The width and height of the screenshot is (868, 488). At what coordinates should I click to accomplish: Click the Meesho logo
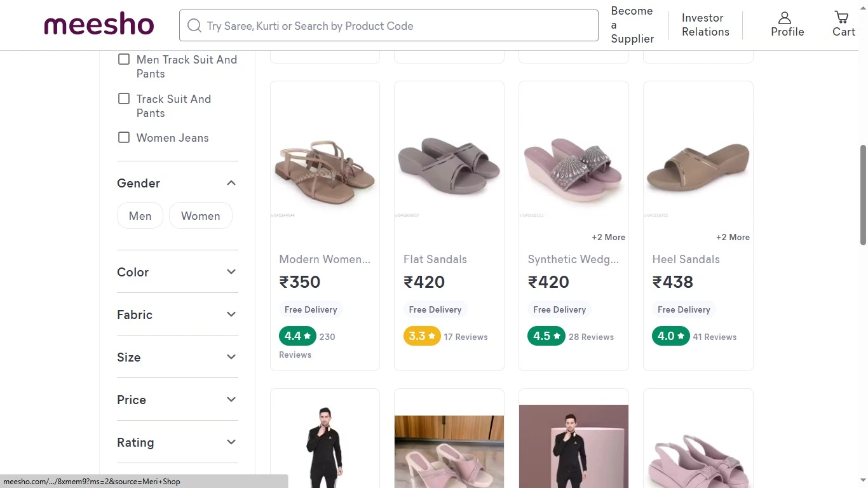tap(98, 25)
